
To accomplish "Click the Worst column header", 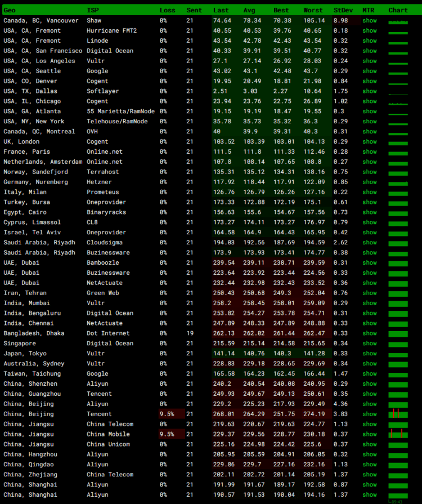I will 313,10.
